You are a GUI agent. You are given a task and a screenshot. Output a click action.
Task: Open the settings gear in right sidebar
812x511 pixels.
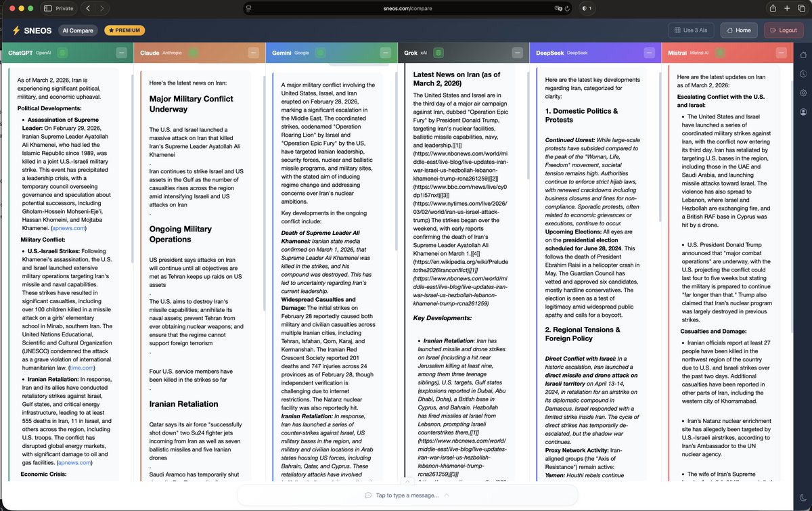803,93
